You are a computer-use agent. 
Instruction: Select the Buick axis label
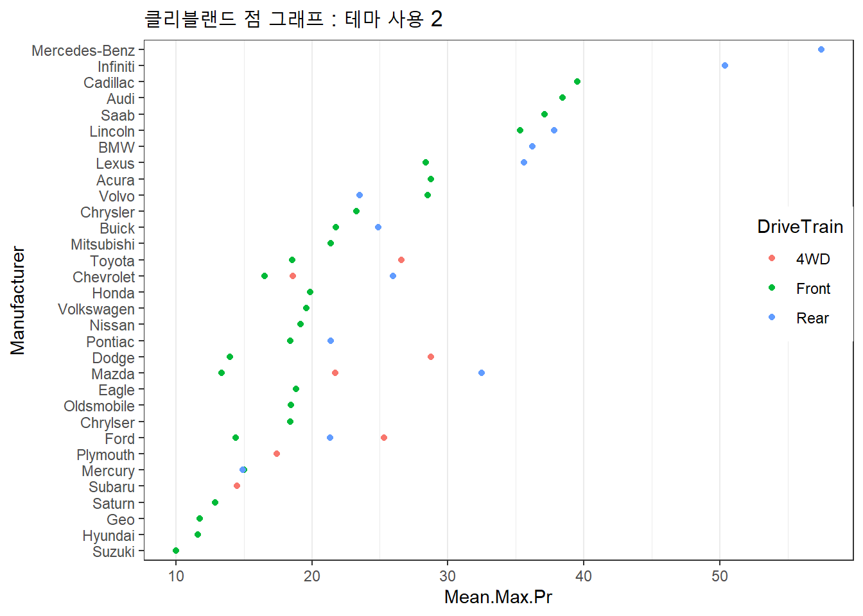click(118, 228)
